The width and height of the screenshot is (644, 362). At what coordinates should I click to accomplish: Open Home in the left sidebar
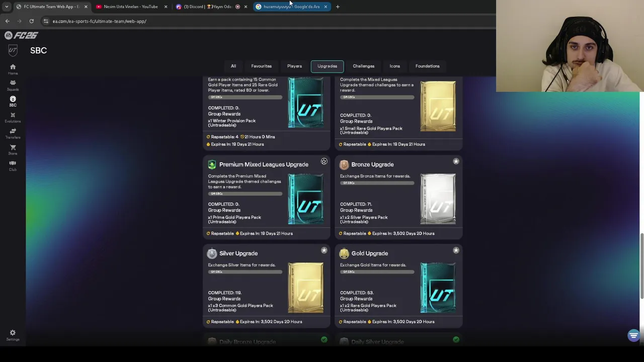click(x=13, y=69)
